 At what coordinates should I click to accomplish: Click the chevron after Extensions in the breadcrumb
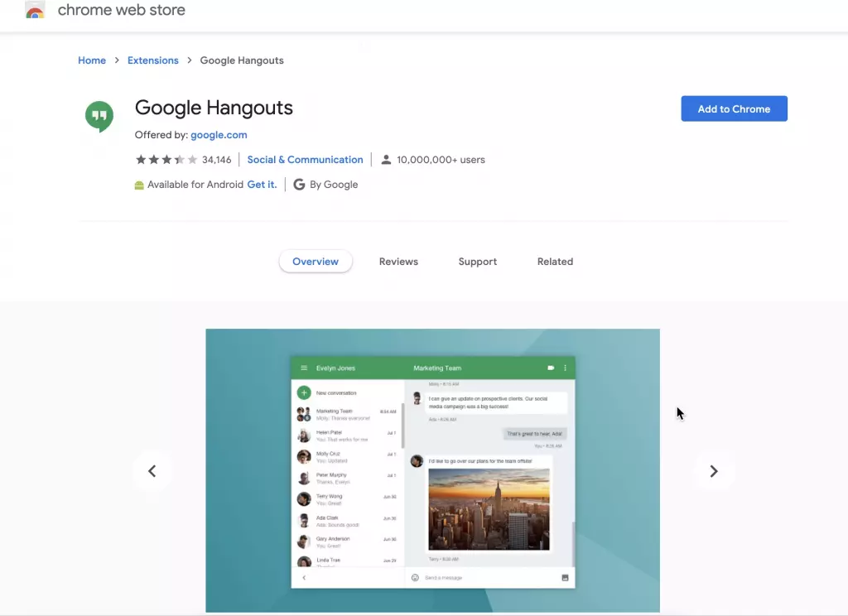tap(190, 60)
